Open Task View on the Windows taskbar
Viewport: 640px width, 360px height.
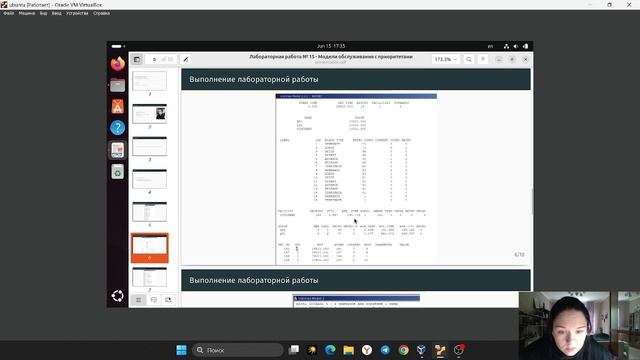point(293,350)
